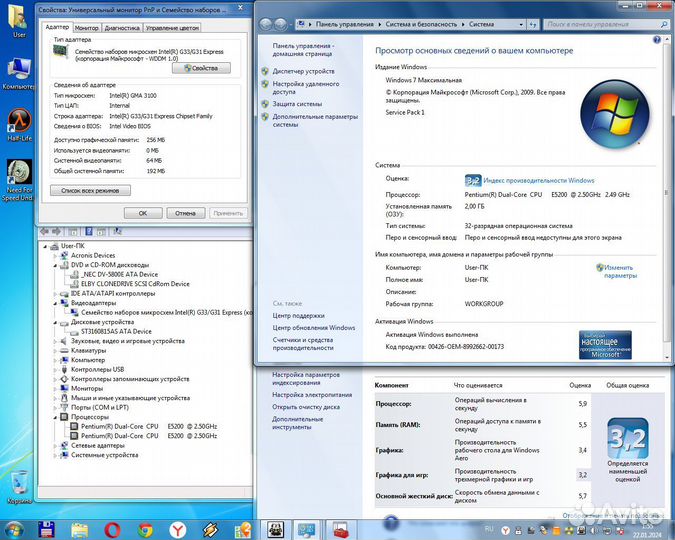Open Индекс производительности Windows link
The height and width of the screenshot is (540, 675).
[x=538, y=180]
